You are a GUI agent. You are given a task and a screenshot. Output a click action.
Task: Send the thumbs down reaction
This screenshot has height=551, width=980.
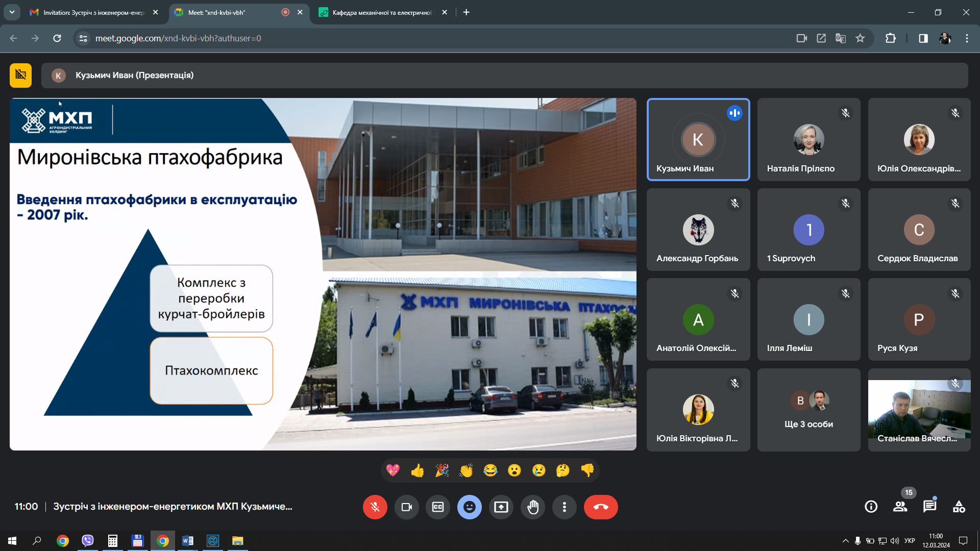587,470
